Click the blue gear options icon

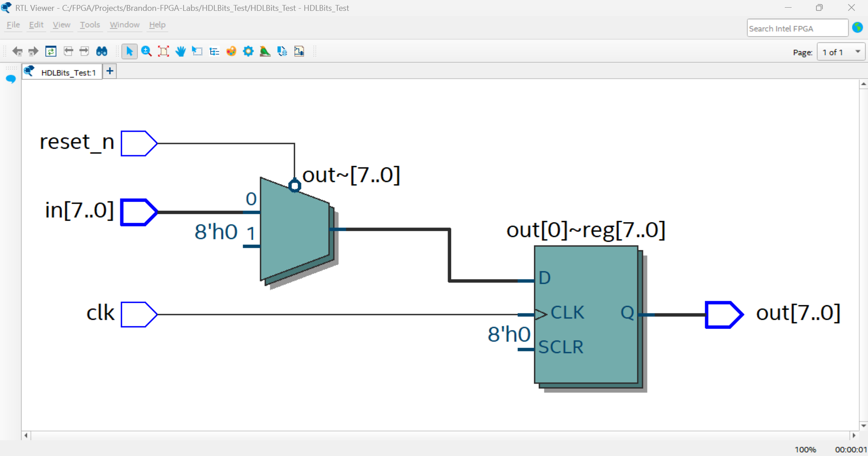pos(248,52)
